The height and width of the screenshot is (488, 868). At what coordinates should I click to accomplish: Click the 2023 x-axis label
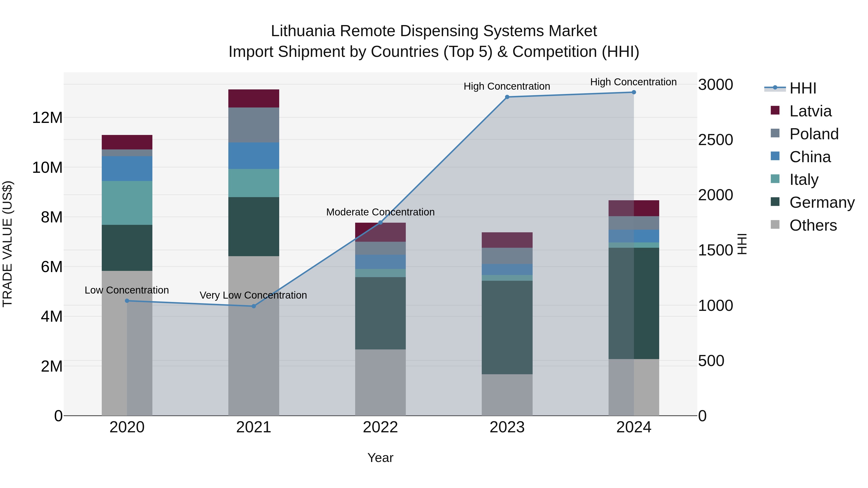507,427
